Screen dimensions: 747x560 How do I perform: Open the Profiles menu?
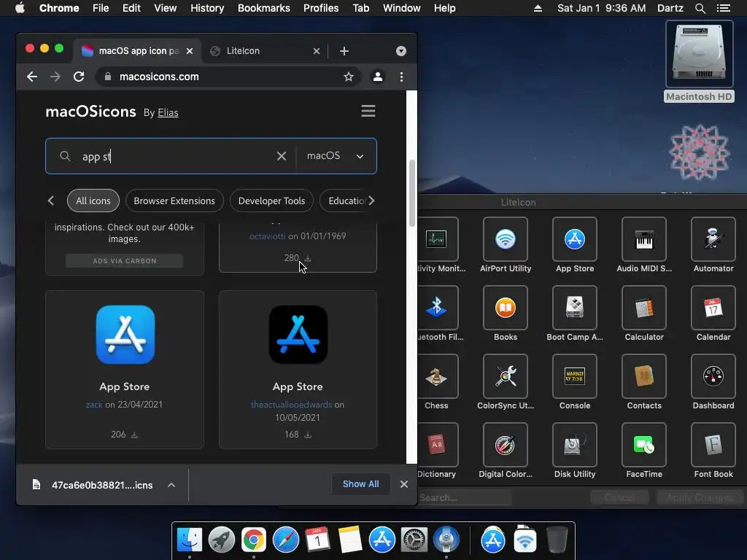(x=321, y=8)
